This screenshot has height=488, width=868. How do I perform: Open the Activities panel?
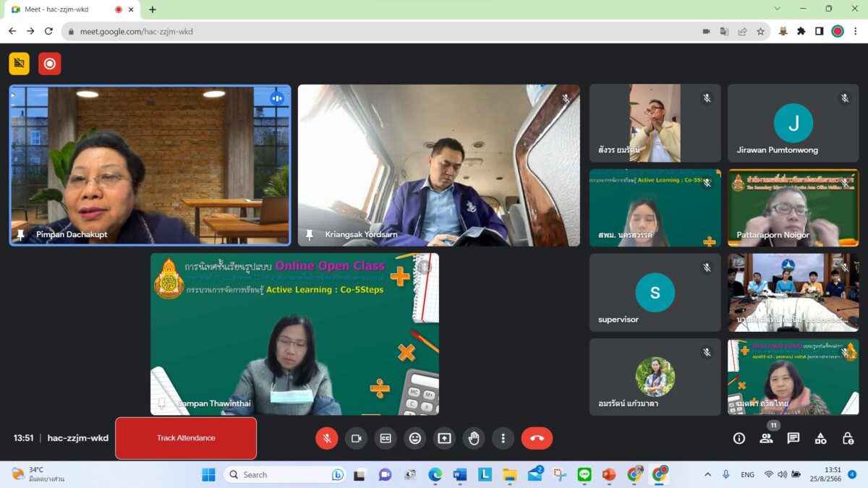pos(820,438)
